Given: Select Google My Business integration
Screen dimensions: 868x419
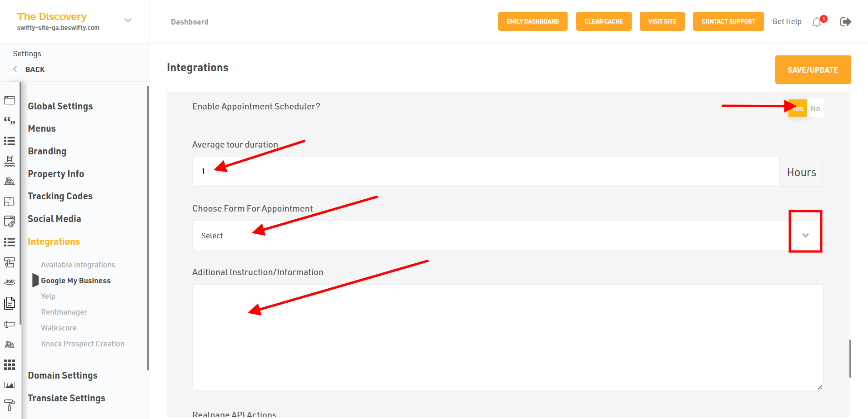Looking at the screenshot, I should [76, 281].
